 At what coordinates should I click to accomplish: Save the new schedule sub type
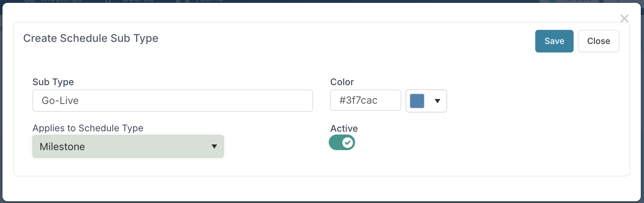(554, 41)
